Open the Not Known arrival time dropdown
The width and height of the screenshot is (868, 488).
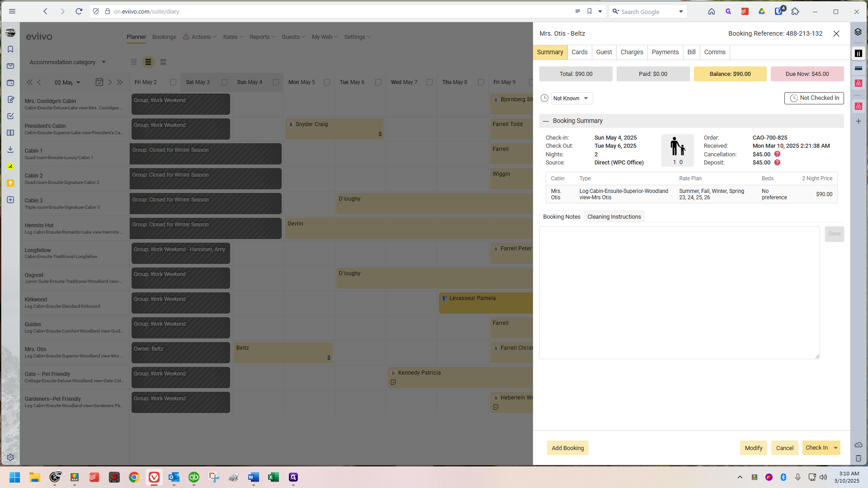[571, 98]
